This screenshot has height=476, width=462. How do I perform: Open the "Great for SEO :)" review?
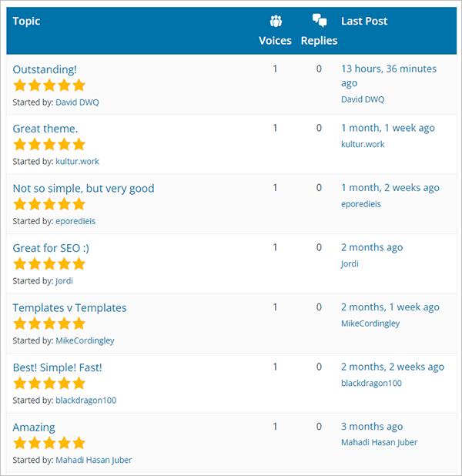coord(51,247)
